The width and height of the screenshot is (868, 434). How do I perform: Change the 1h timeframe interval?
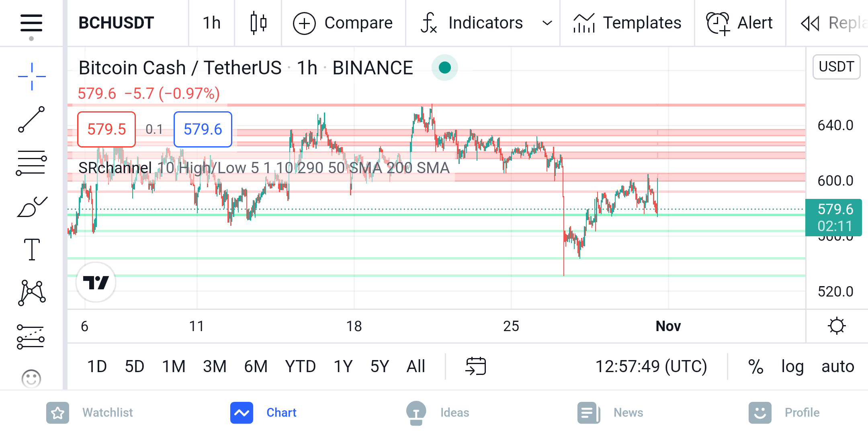tap(212, 23)
